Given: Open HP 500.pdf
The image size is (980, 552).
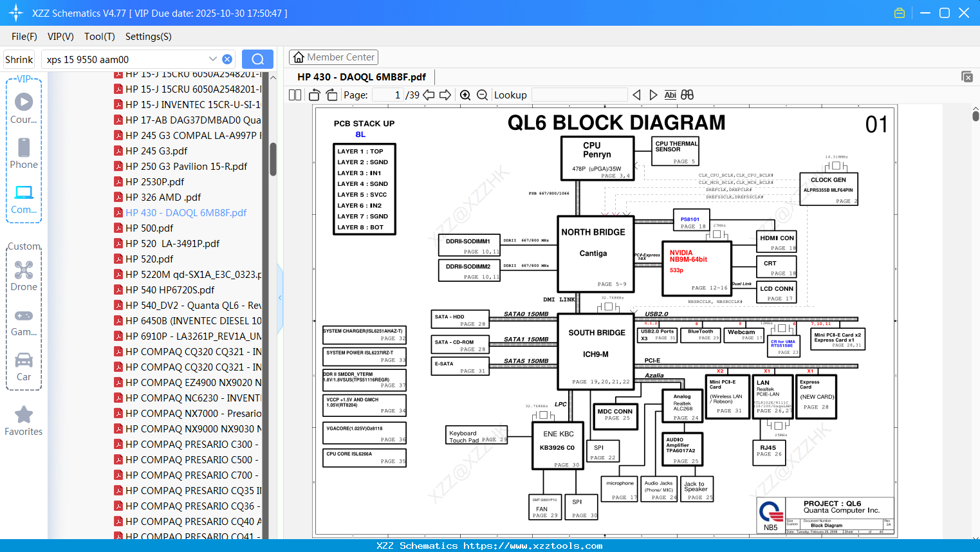Looking at the screenshot, I should point(149,228).
